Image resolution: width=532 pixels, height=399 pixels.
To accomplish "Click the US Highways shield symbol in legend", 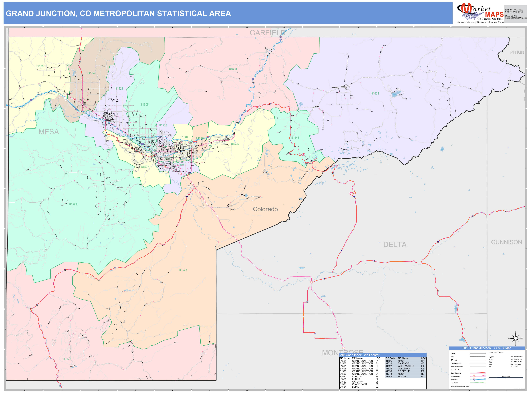I will point(474,376).
